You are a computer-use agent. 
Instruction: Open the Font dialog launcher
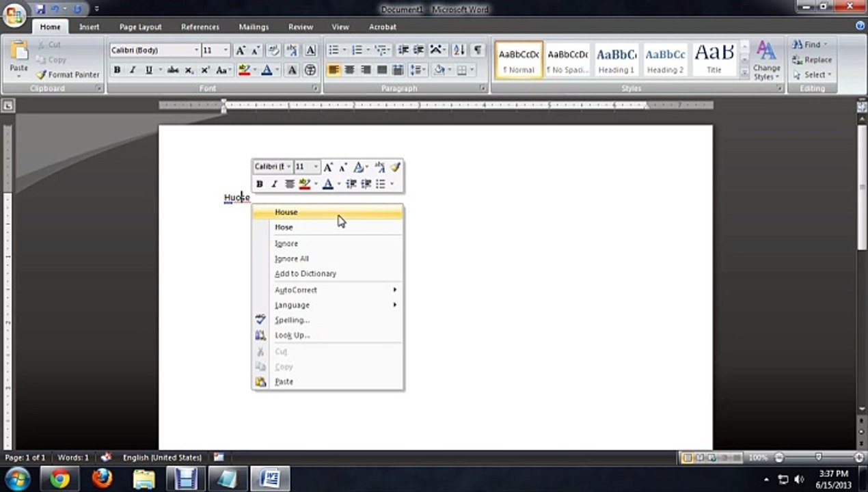(315, 89)
